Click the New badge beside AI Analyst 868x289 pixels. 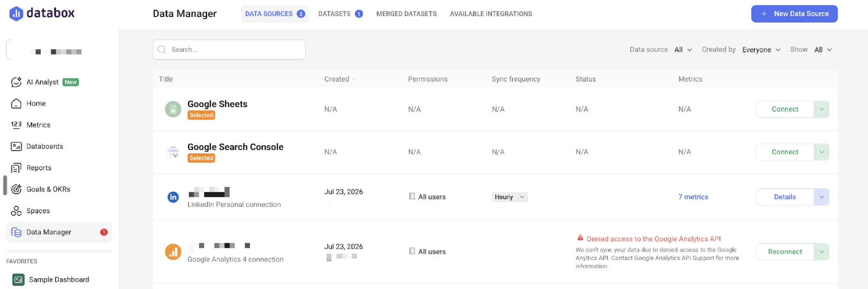(70, 82)
